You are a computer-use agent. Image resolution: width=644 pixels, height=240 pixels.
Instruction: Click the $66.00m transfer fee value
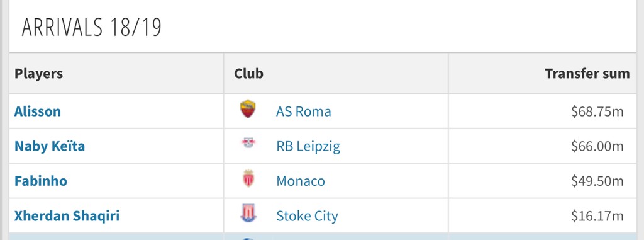[597, 146]
